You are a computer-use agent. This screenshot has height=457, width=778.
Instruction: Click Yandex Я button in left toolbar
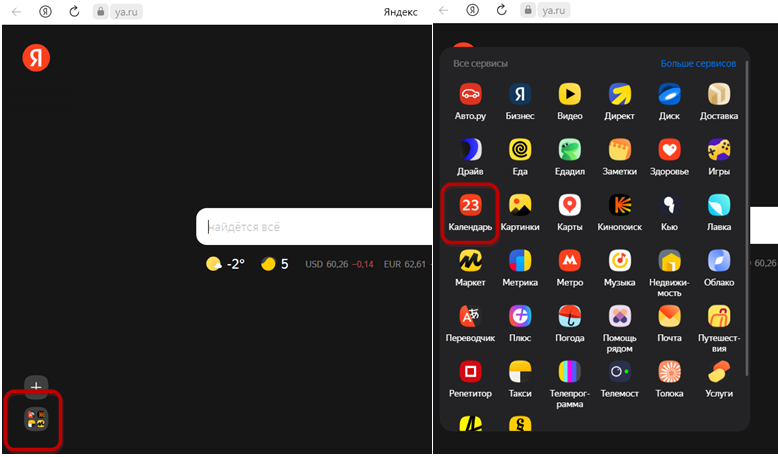click(x=45, y=11)
